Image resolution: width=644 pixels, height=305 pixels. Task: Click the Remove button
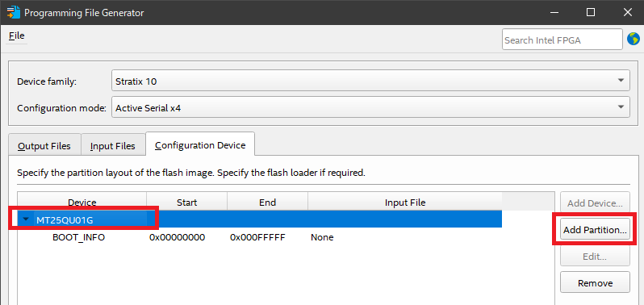595,283
